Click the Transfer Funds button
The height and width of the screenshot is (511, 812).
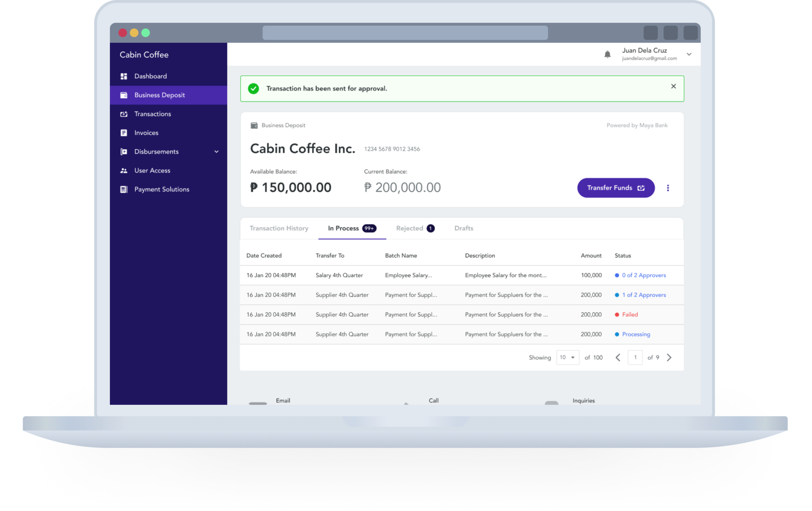[616, 188]
